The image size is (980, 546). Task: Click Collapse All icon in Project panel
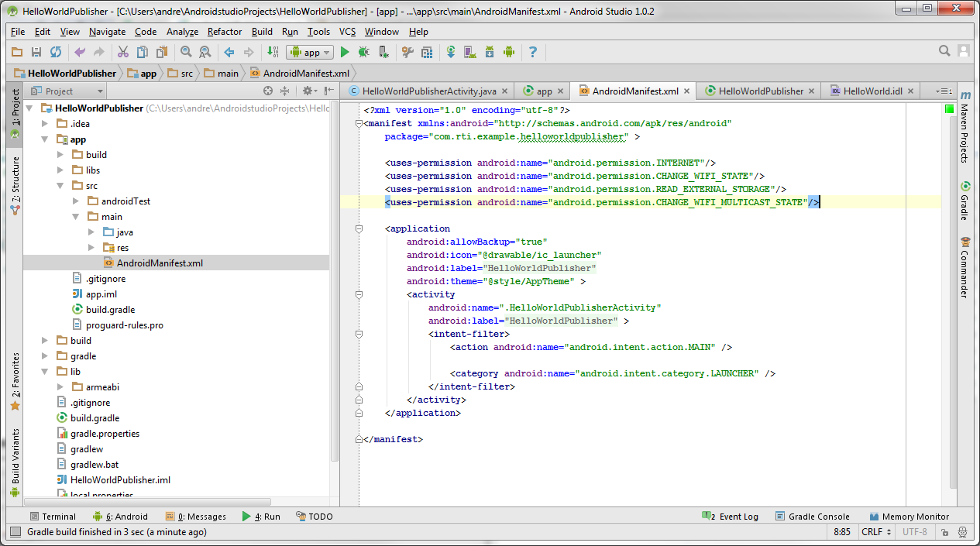[x=284, y=91]
